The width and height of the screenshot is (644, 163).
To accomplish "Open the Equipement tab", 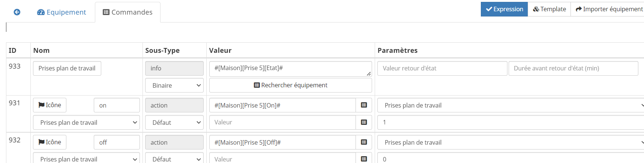I will click(x=62, y=12).
